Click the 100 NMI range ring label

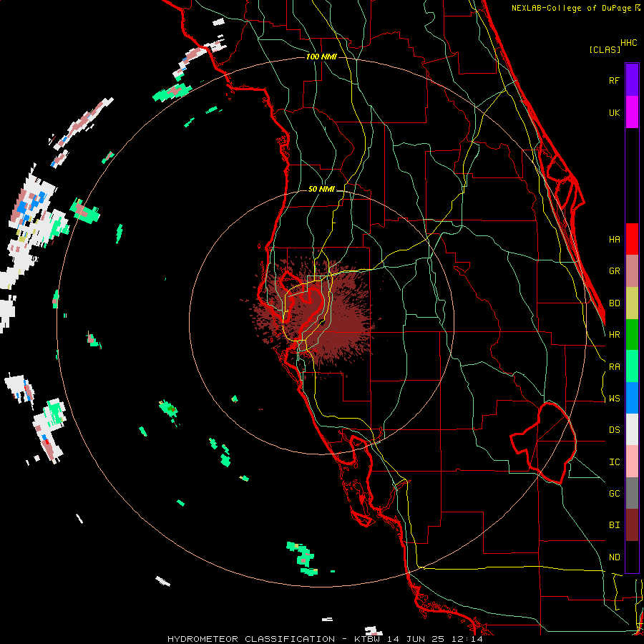click(x=321, y=57)
